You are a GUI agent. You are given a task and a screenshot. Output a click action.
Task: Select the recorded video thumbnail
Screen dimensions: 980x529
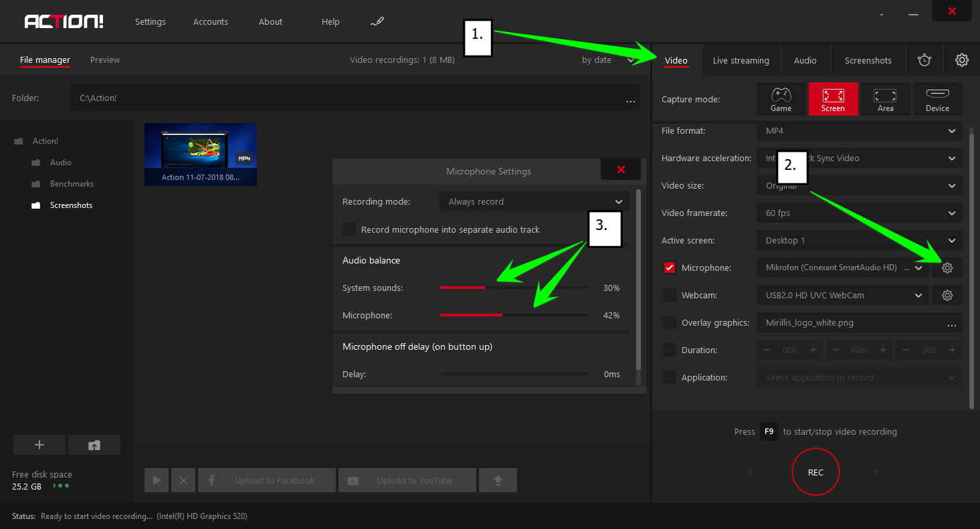201,154
